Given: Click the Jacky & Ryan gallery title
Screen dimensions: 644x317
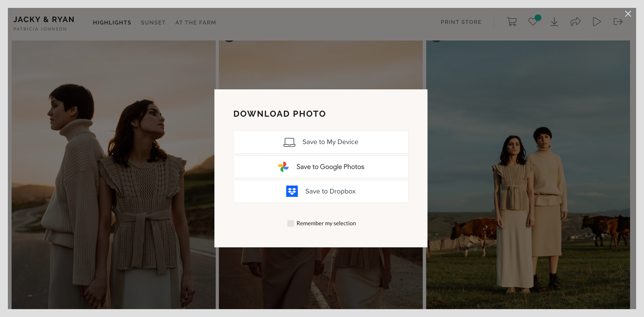Looking at the screenshot, I should (44, 19).
